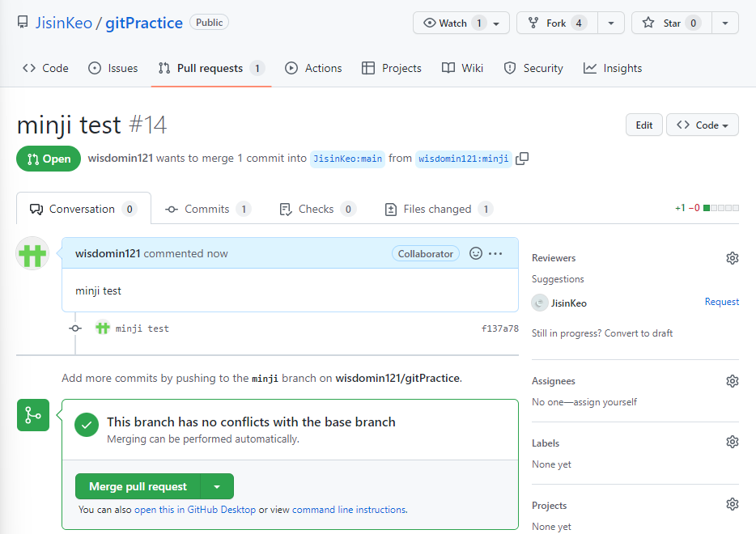Viewport: 756px width, 534px height.
Task: Click the wisdomin121 author name in comment header
Action: pos(108,253)
